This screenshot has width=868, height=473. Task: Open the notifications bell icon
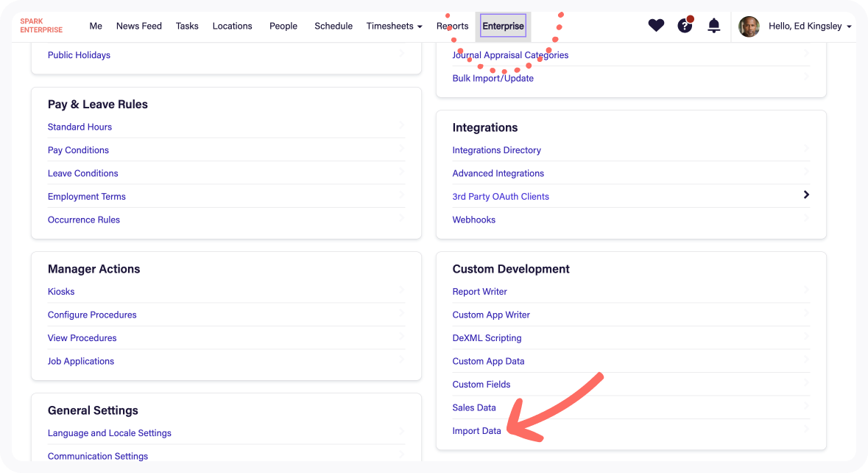click(x=713, y=25)
